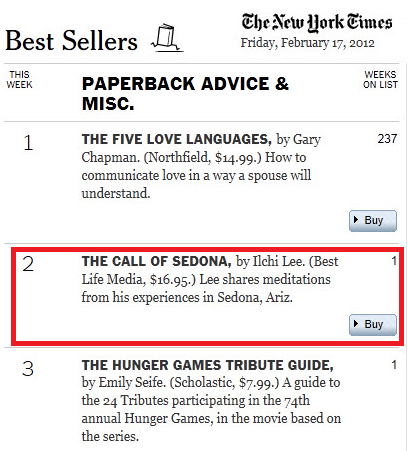Click rank number 1
Image resolution: width=408 pixels, height=451 pixels.
point(28,143)
